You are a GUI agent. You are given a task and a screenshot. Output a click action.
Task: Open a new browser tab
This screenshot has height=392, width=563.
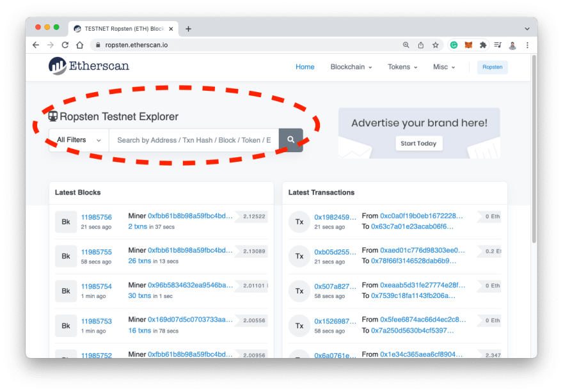(x=188, y=29)
